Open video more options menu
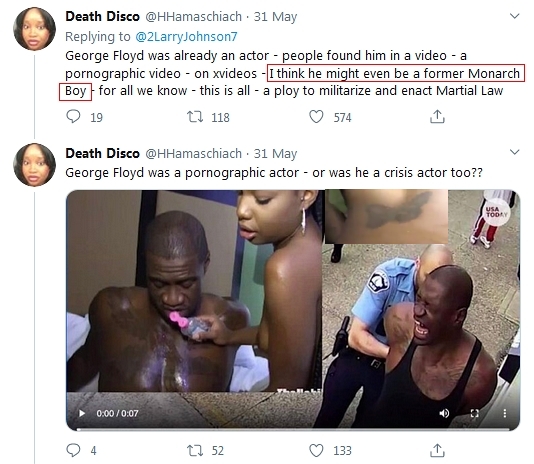The height and width of the screenshot is (464, 534). tap(504, 413)
